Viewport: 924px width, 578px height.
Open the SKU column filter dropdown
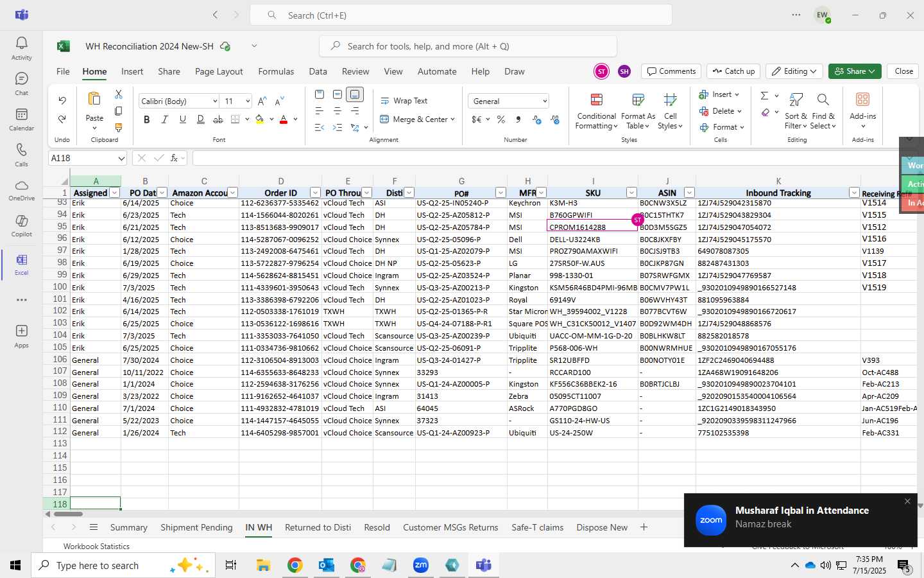click(x=631, y=193)
